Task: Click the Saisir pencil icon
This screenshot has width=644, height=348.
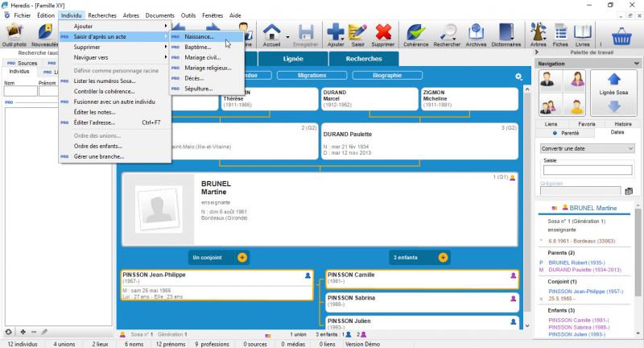Action: pyautogui.click(x=357, y=35)
